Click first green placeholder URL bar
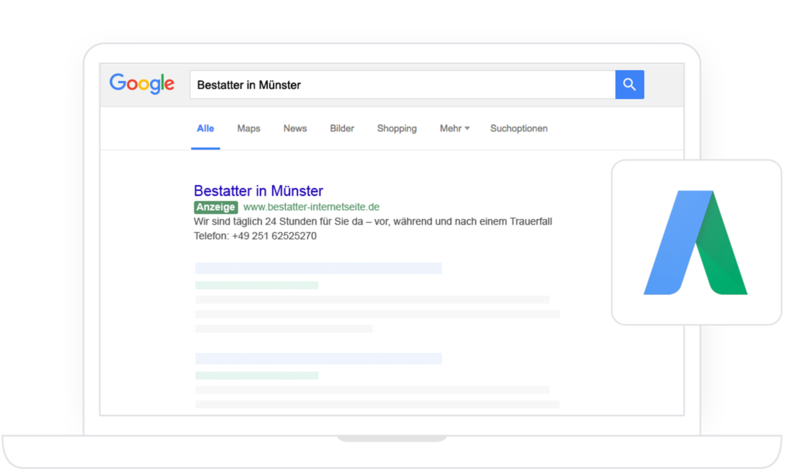 coord(256,285)
